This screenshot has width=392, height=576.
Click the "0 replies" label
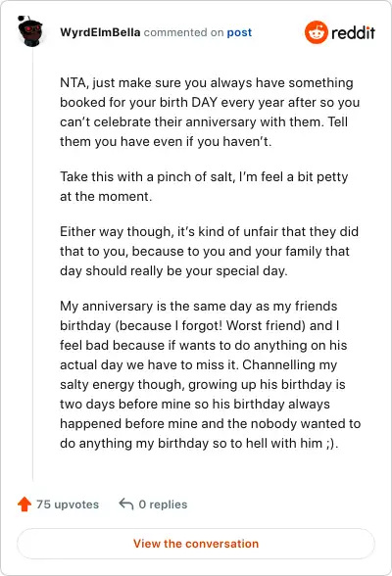(163, 504)
